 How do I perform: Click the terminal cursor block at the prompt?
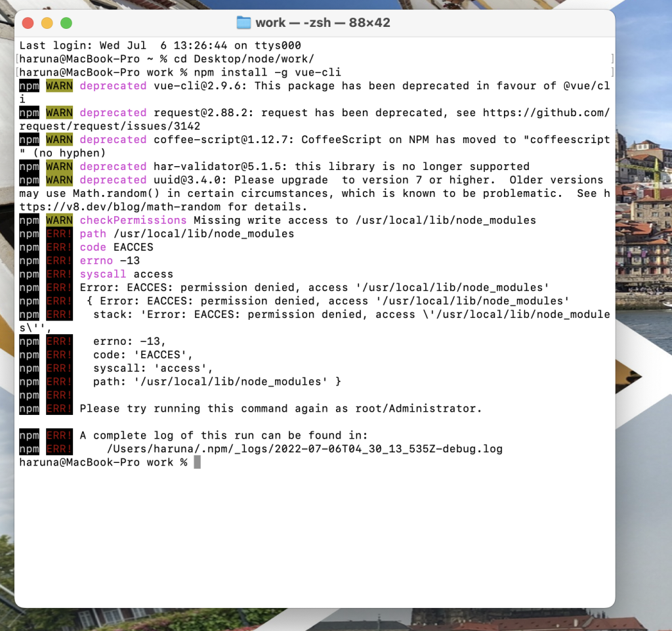[x=197, y=462]
